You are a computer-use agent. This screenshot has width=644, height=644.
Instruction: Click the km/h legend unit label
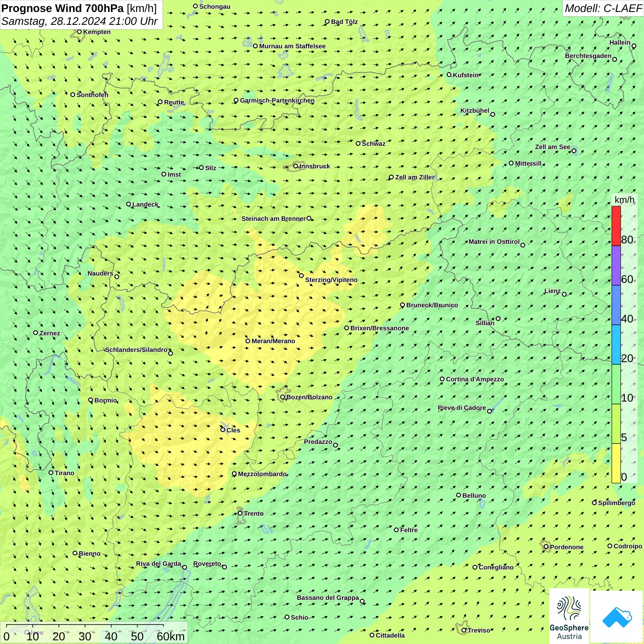[624, 200]
